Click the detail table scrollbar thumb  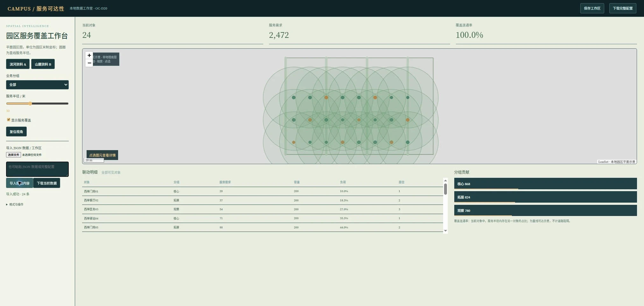click(x=445, y=189)
